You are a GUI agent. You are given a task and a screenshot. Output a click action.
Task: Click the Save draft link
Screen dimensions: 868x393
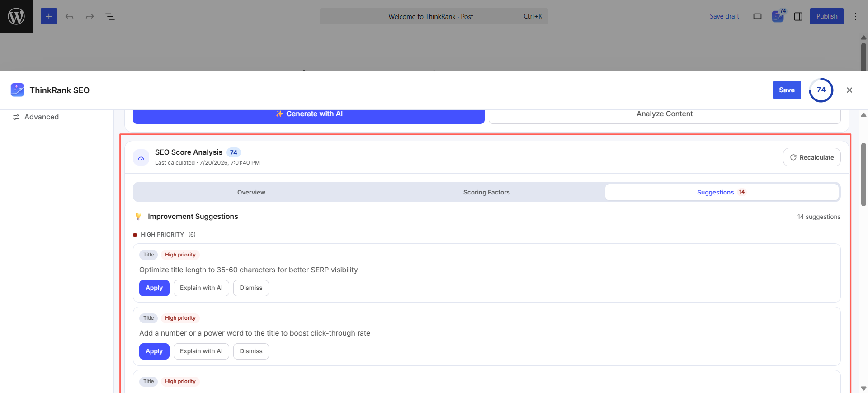click(724, 16)
